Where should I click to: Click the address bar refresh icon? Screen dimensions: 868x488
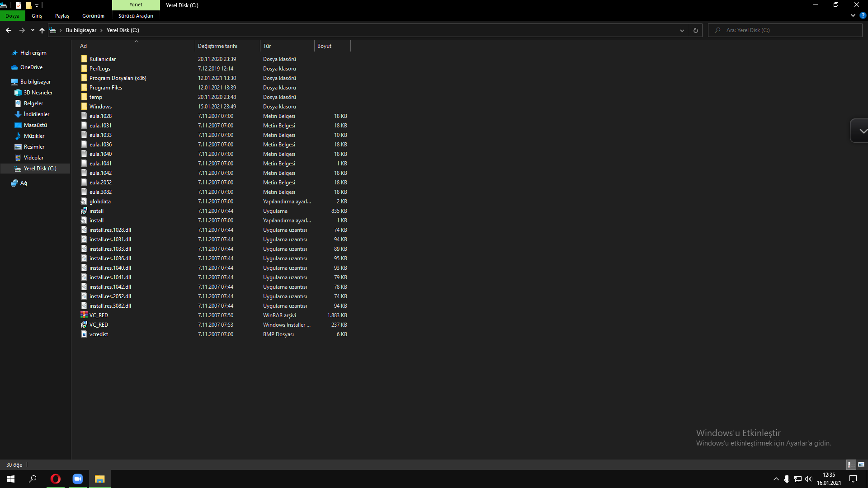tap(695, 30)
